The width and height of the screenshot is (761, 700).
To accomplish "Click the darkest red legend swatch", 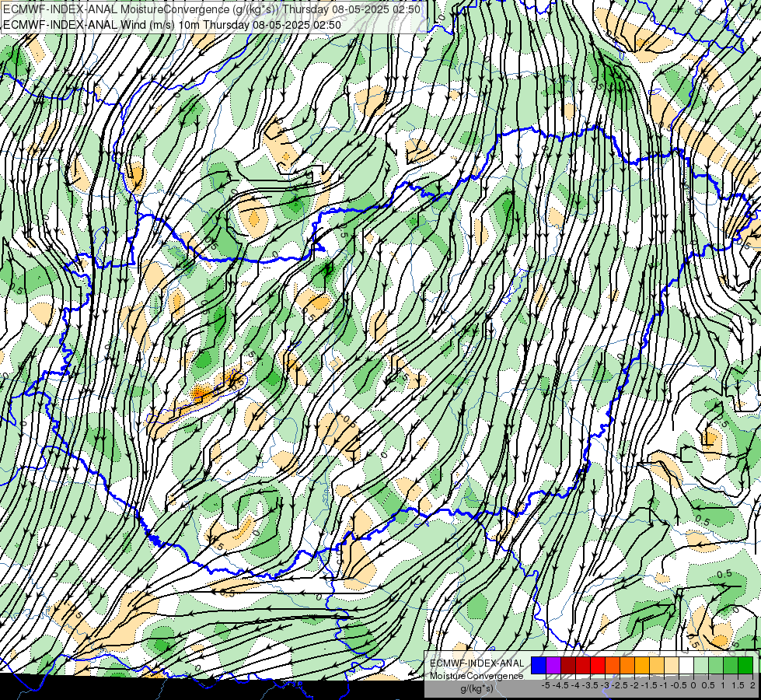I will [x=568, y=665].
